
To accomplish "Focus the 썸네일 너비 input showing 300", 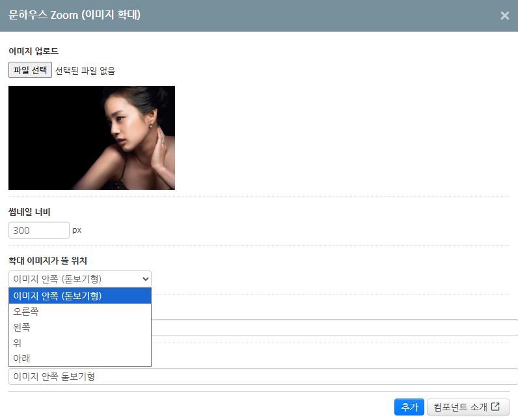I will pos(39,230).
